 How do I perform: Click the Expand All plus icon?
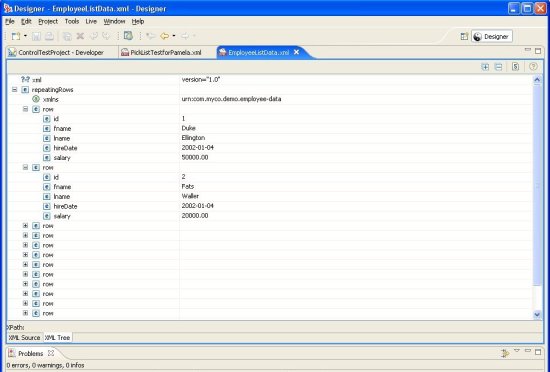coord(485,67)
